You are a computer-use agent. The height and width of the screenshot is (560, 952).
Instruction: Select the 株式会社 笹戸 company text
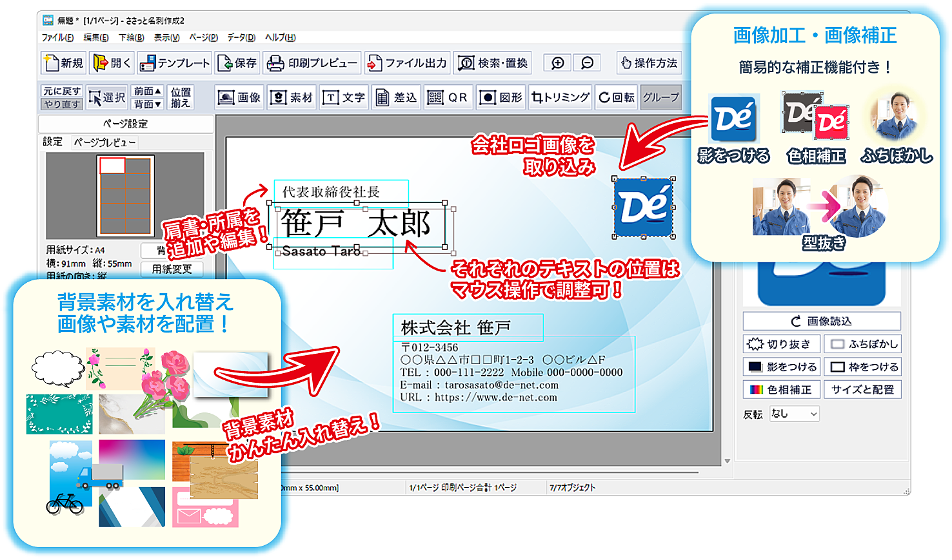tap(468, 327)
